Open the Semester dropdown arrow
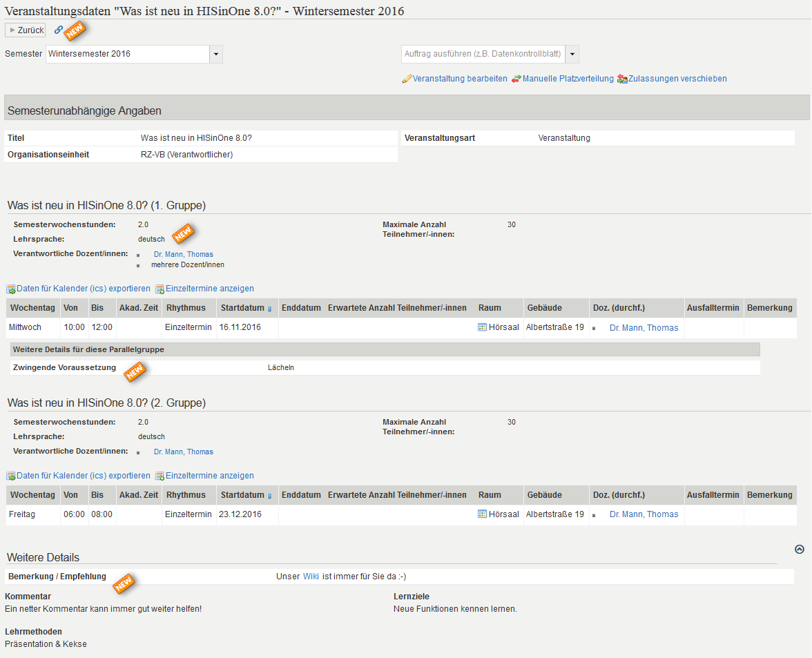The height and width of the screenshot is (658, 812). [216, 54]
